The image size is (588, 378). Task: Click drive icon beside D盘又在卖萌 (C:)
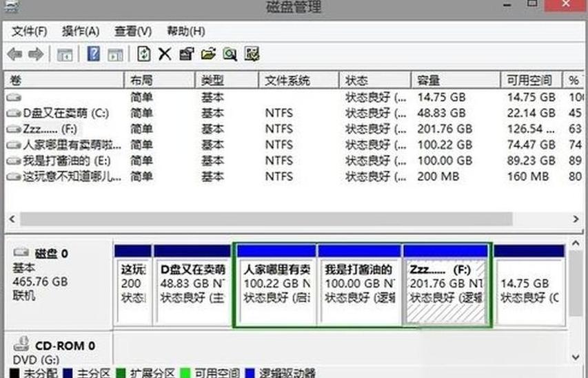tap(14, 113)
